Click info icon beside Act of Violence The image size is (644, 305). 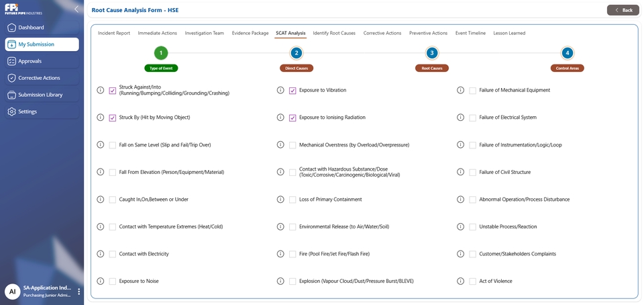pyautogui.click(x=460, y=281)
